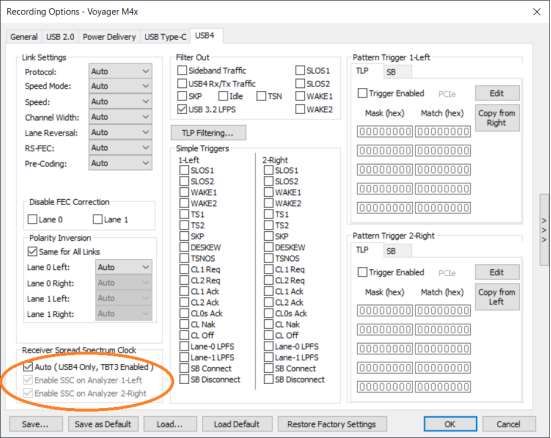Toggle the Idle filter checkbox
Image resolution: width=551 pixels, height=438 pixels.
point(223,96)
